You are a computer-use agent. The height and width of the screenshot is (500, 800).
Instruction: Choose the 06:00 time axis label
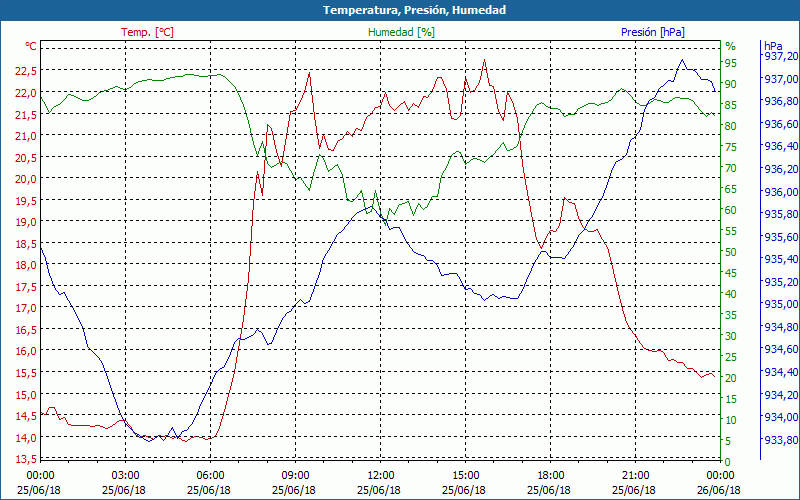point(210,476)
